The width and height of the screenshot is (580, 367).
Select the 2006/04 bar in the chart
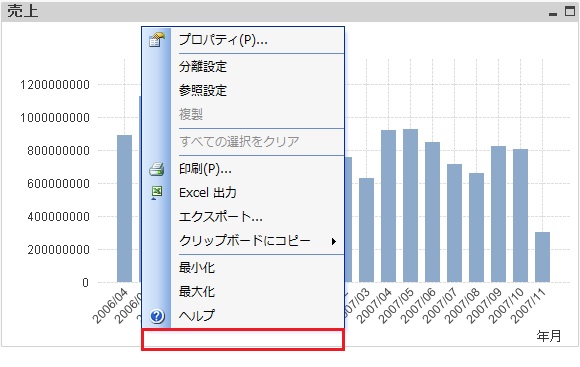[124, 209]
